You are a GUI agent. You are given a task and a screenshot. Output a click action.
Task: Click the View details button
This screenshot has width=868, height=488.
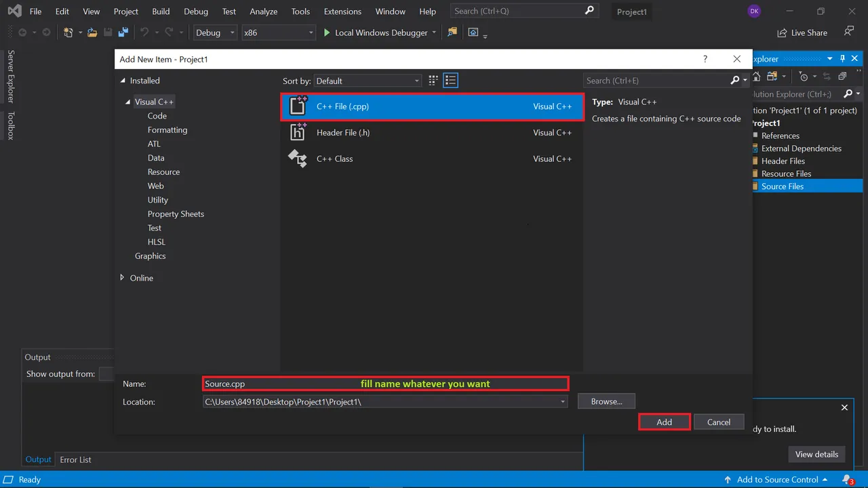click(816, 454)
